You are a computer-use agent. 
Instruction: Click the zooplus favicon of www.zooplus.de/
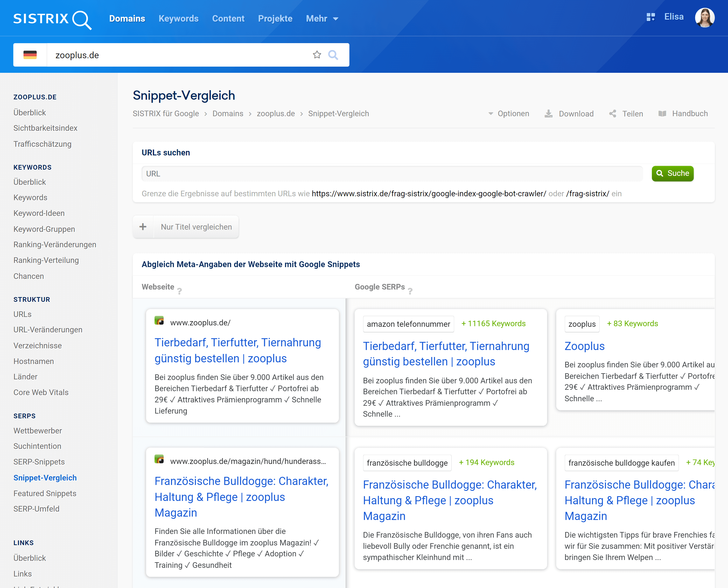point(159,320)
